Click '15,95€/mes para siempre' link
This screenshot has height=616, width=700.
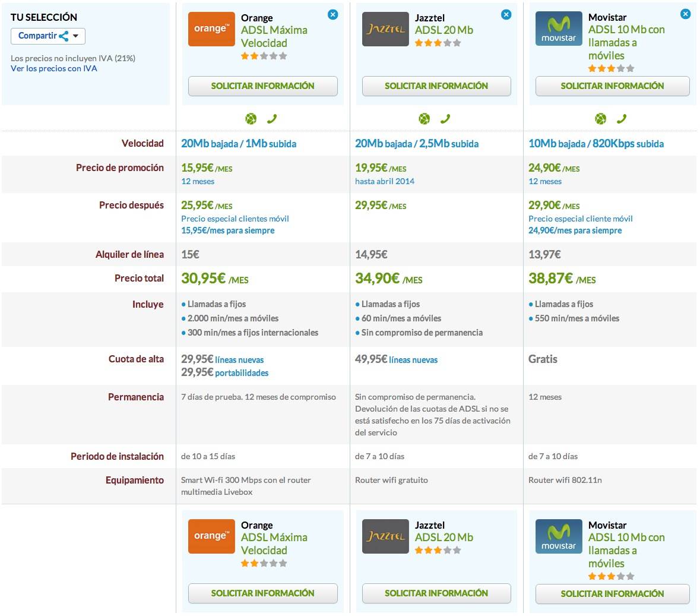[227, 230]
